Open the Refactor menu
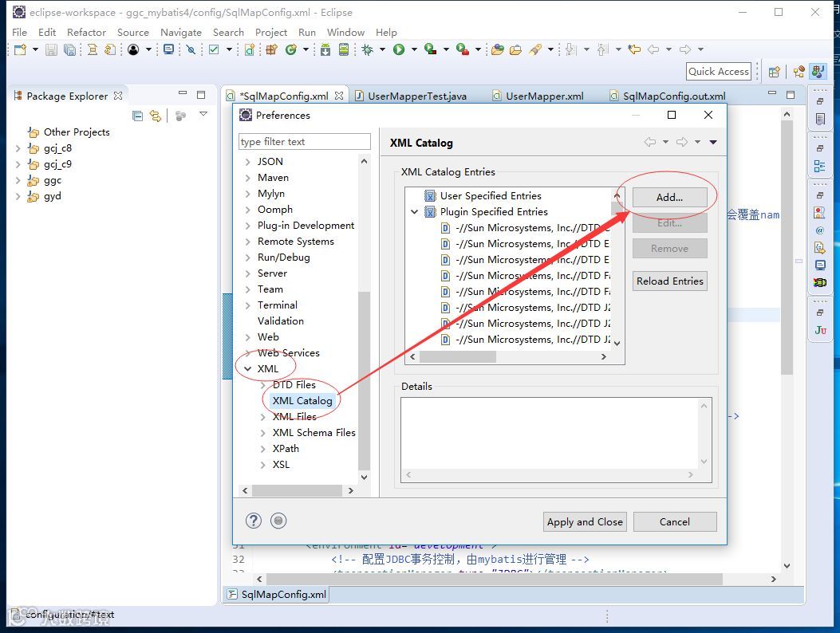 coord(86,32)
